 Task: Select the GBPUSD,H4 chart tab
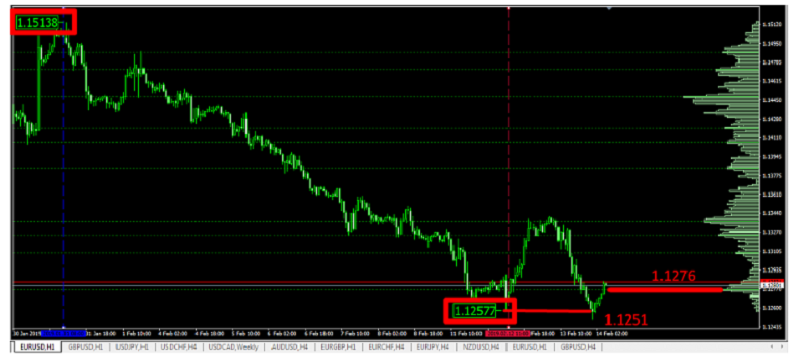(578, 347)
